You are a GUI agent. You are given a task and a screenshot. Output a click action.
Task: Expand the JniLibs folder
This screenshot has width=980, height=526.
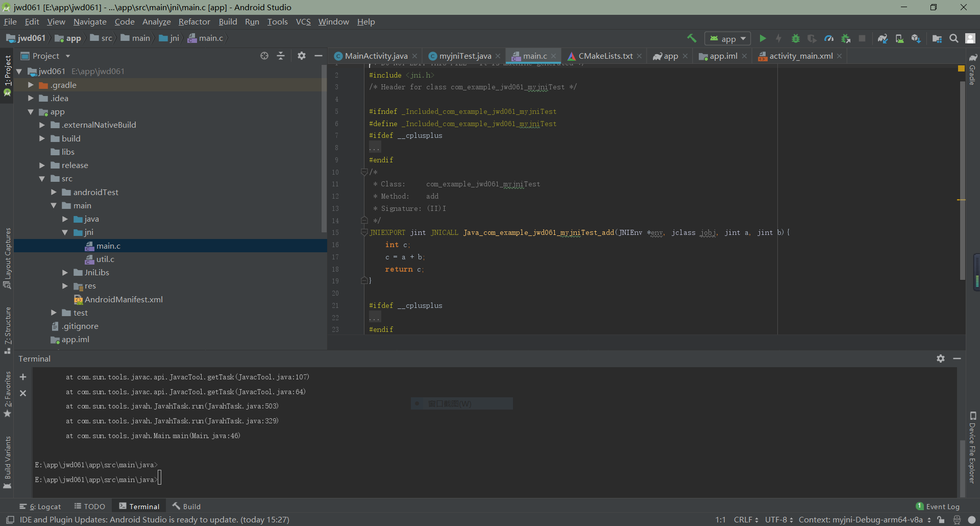pyautogui.click(x=65, y=273)
